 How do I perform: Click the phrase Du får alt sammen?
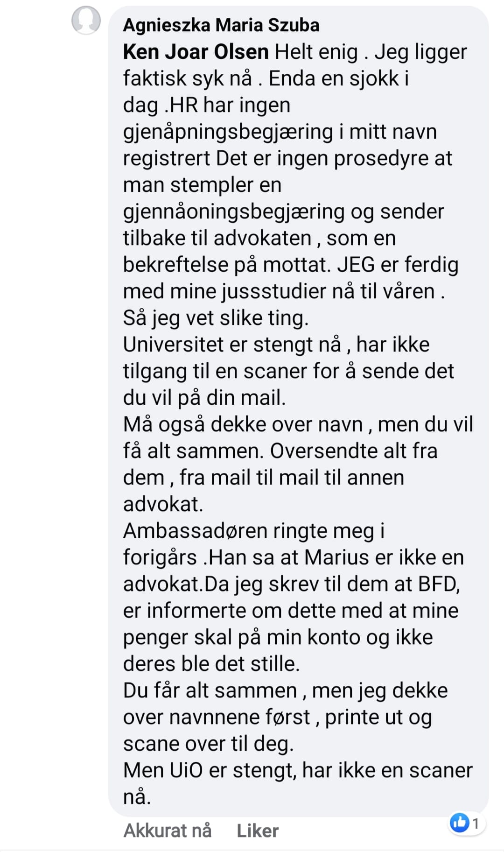point(210,690)
